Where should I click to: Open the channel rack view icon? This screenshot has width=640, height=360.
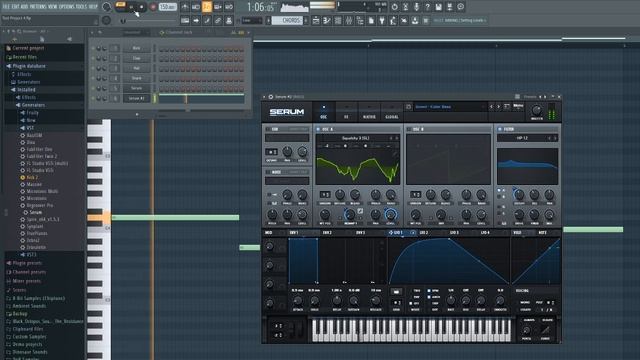[x=338, y=20]
